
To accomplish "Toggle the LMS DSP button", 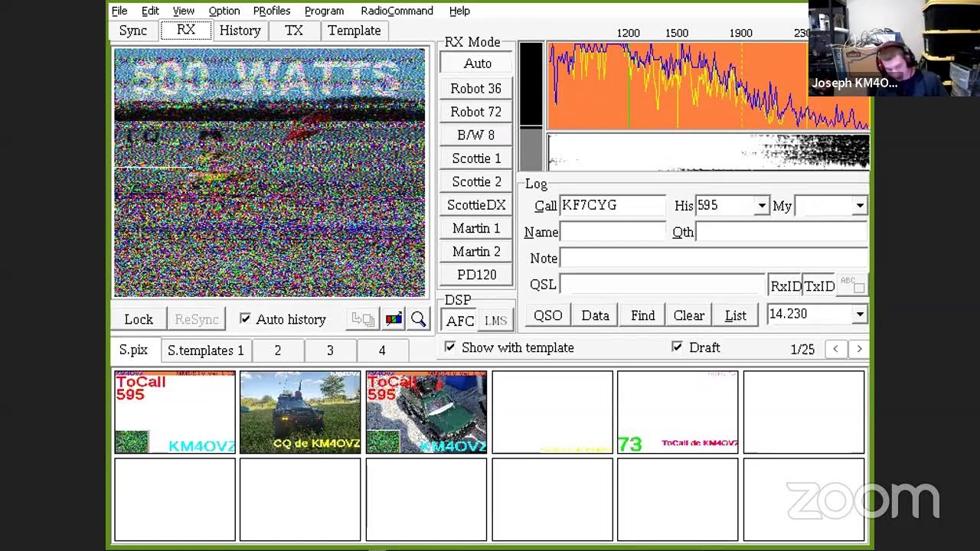I will click(495, 321).
